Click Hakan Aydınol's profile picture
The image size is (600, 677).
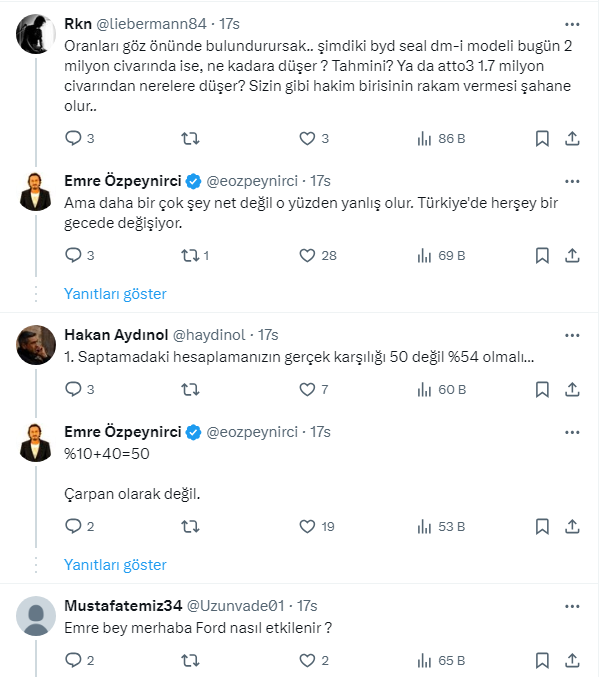[36, 345]
